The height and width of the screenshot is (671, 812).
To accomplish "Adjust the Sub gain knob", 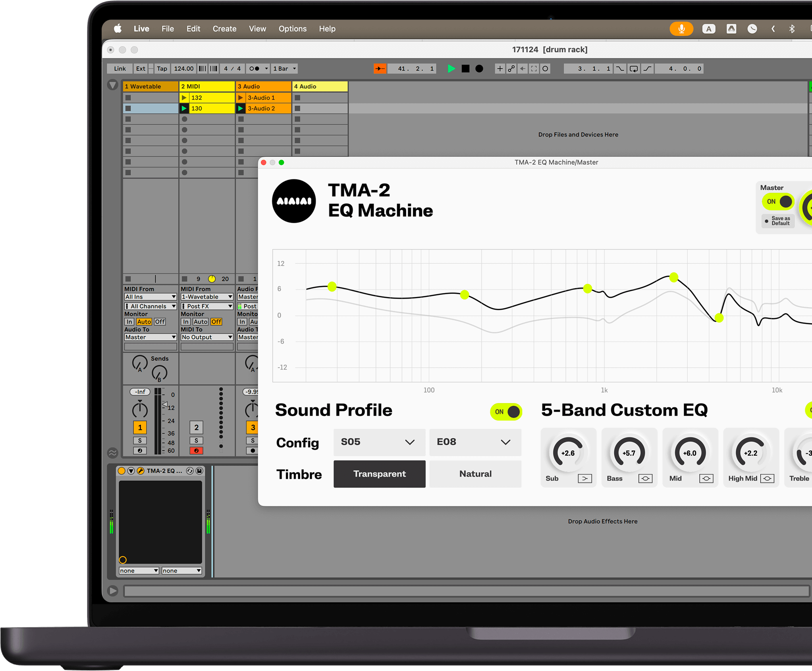I will 568,453.
